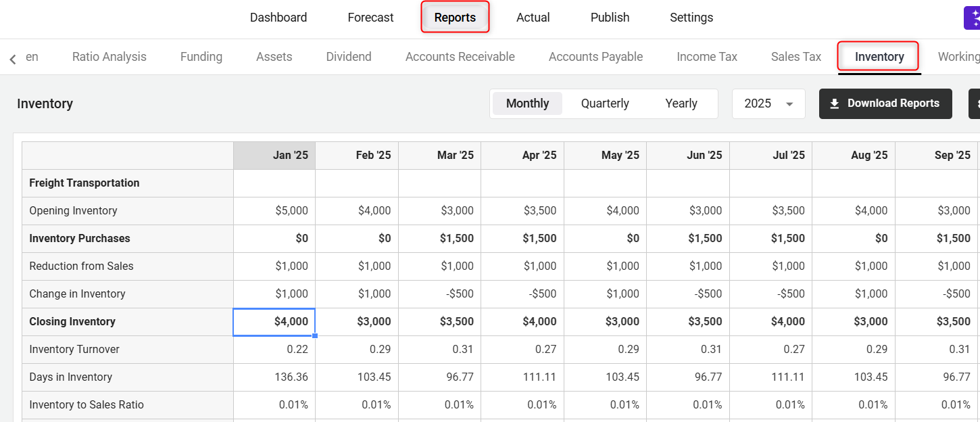
Task: Click the May '25 column header
Action: pyautogui.click(x=606, y=156)
